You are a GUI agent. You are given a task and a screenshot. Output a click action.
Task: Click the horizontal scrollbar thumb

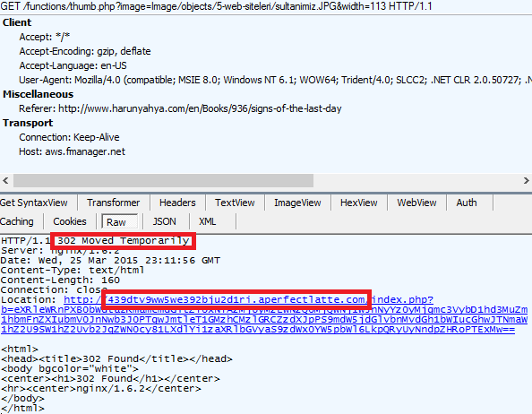pos(163,180)
